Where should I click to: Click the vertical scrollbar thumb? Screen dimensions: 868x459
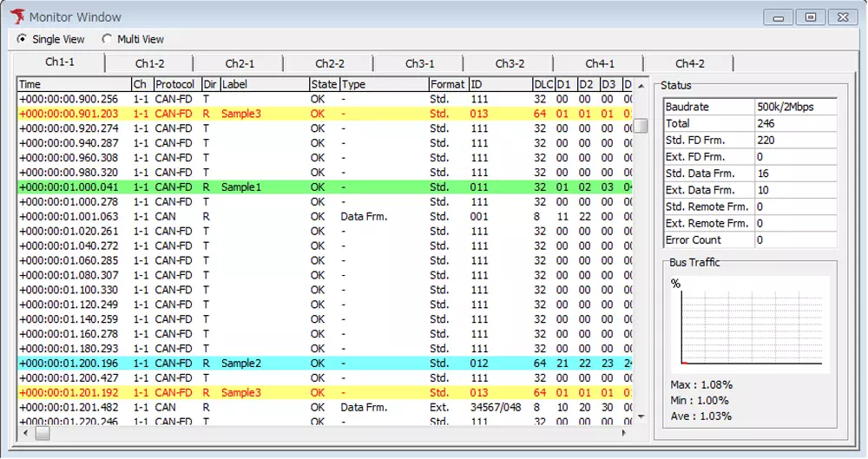coord(641,126)
